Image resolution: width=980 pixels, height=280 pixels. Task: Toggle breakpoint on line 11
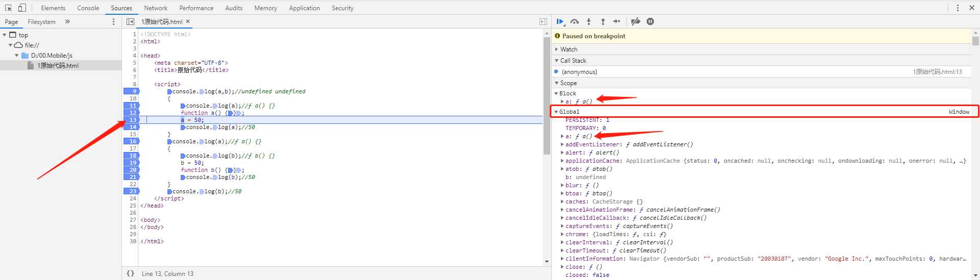(x=132, y=106)
